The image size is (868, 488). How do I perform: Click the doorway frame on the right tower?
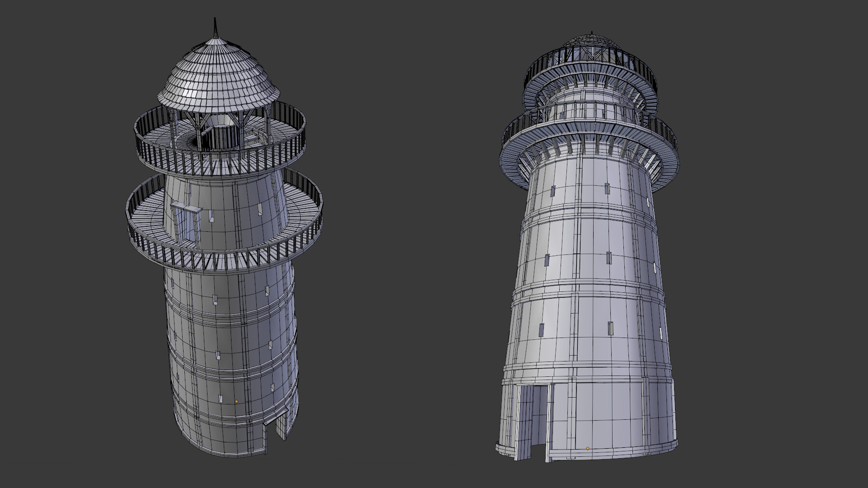550,419
